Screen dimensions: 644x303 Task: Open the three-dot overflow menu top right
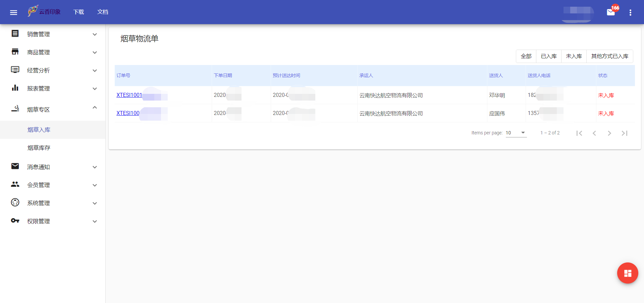coord(631,12)
